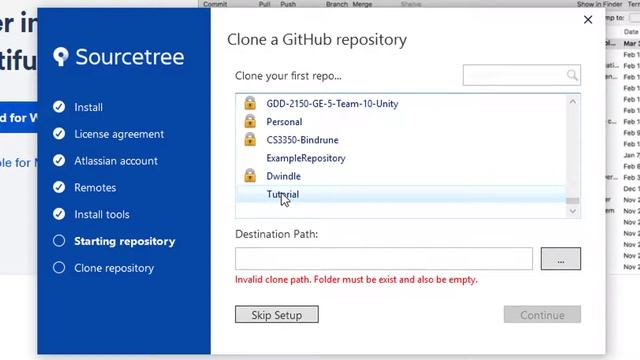Click the Skip Setup button
640x360 pixels.
coord(277,315)
